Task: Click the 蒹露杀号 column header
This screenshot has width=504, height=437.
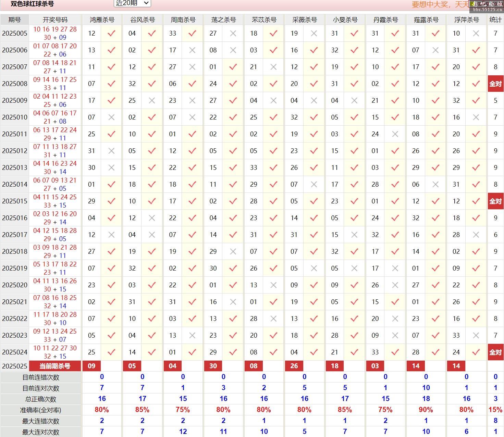Action: [x=426, y=20]
